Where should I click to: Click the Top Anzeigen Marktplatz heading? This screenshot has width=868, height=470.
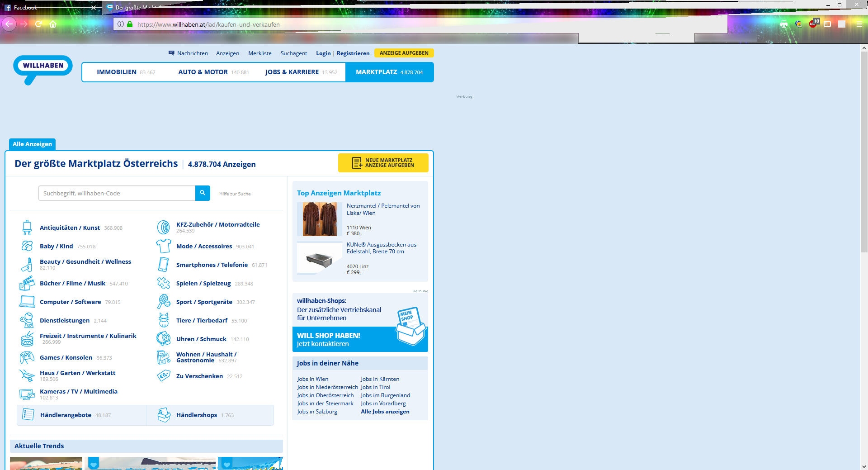[339, 193]
